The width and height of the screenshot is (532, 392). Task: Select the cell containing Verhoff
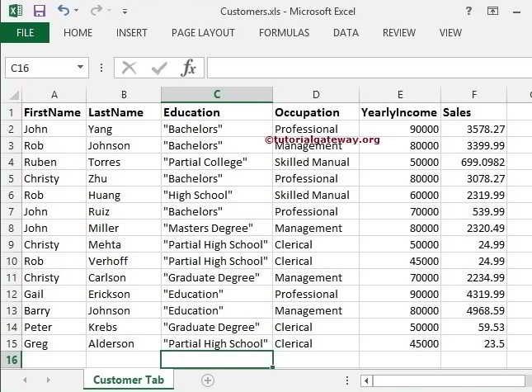coord(124,261)
